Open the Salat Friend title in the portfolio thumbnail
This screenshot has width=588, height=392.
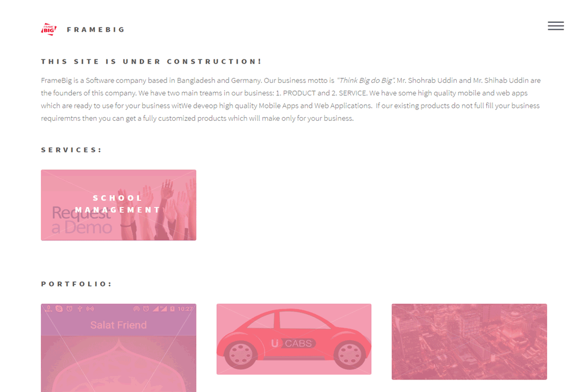coord(118,325)
